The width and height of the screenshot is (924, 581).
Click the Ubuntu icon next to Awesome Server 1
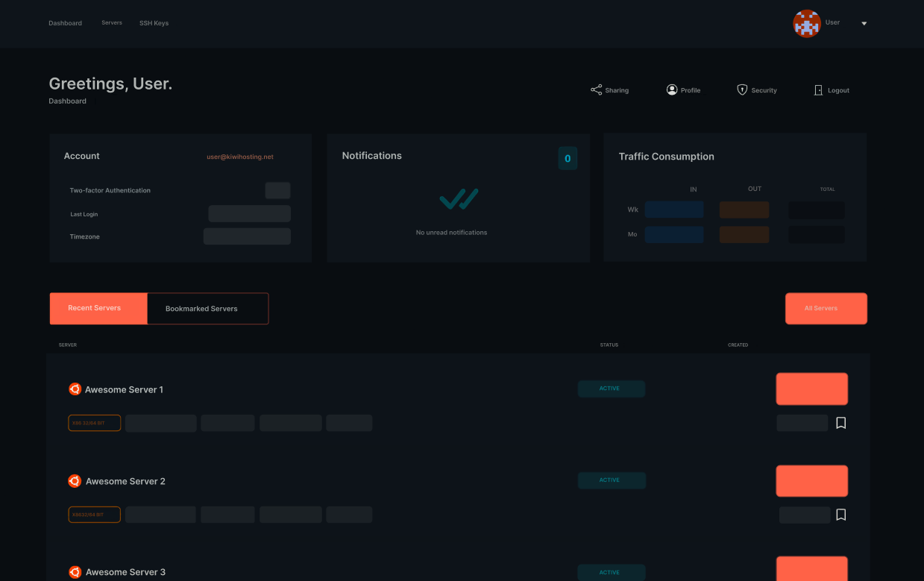75,389
